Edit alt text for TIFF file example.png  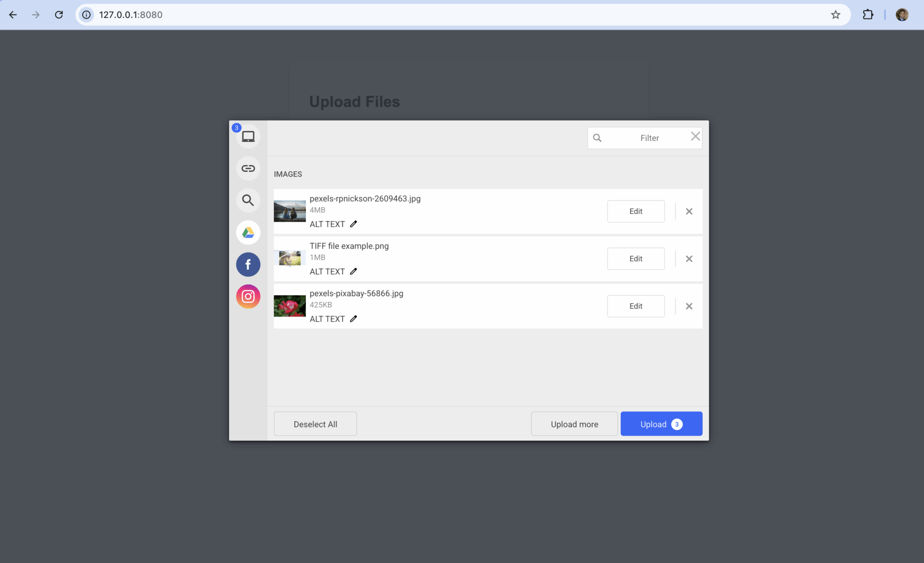pos(354,271)
